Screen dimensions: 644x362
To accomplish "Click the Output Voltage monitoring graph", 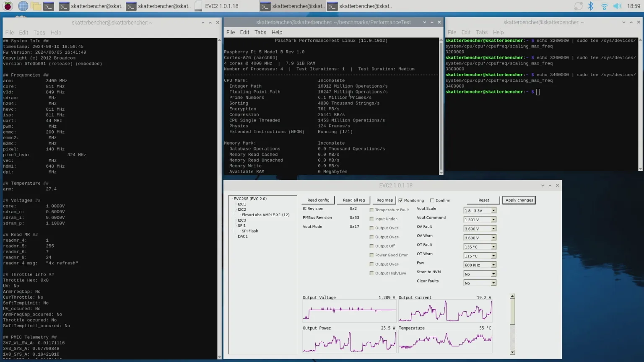I will 349,311.
